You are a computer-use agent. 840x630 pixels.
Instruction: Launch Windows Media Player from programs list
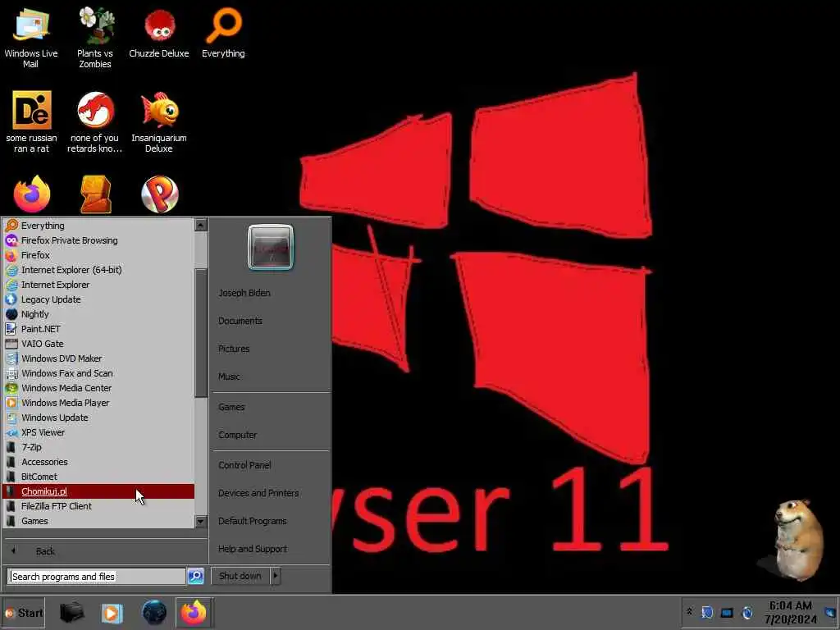pos(98,402)
